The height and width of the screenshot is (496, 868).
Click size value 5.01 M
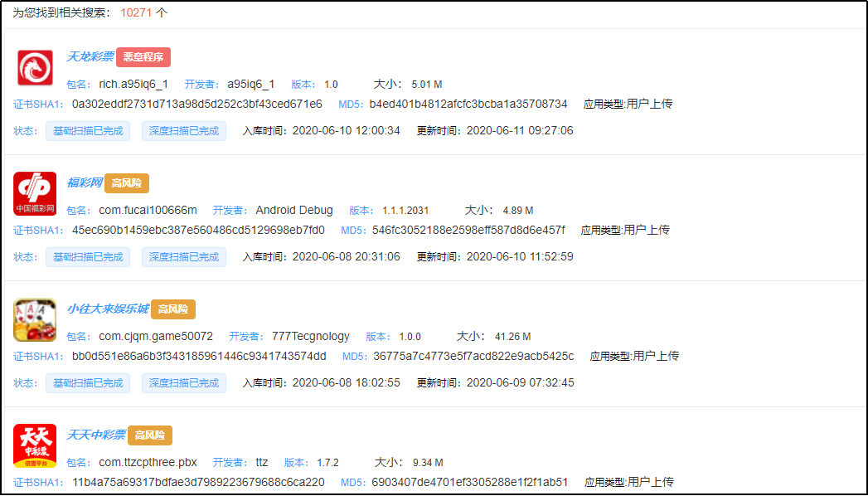(427, 84)
